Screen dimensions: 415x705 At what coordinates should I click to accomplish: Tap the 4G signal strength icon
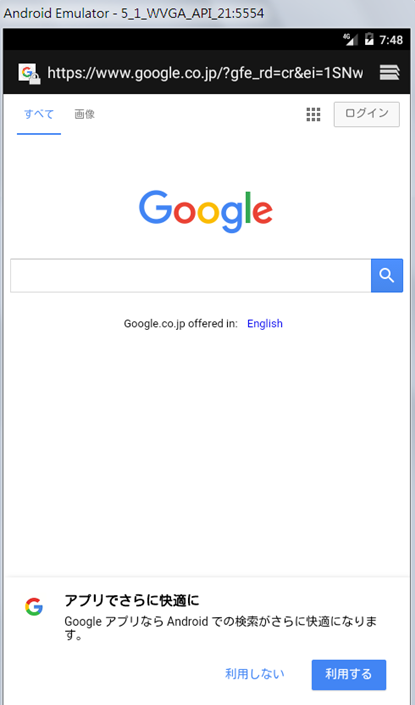[x=351, y=39]
